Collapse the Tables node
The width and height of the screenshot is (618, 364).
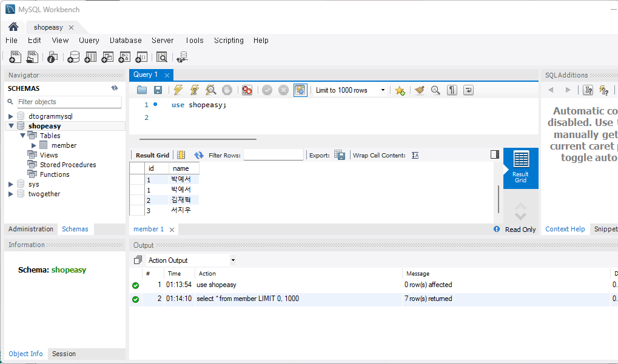[x=23, y=136]
